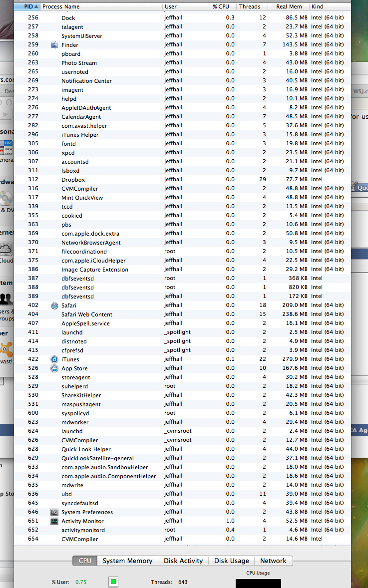Select the syspolicyd process row
This screenshot has height=588, width=368.
pyautogui.click(x=182, y=413)
